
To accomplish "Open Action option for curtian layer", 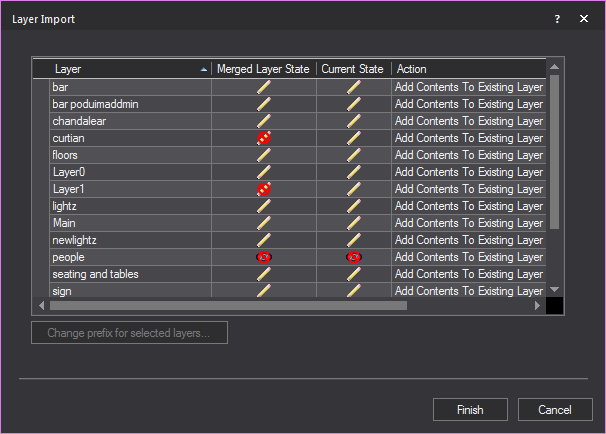I will point(469,138).
